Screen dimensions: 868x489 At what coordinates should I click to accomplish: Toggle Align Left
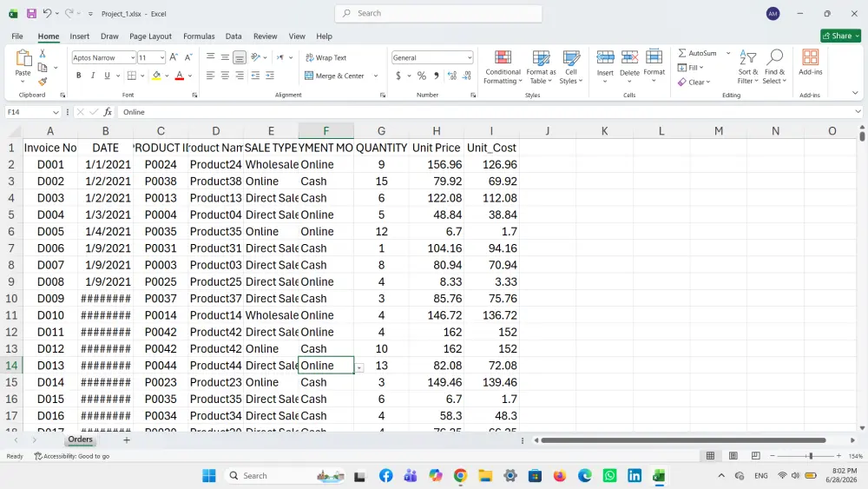[x=210, y=76]
